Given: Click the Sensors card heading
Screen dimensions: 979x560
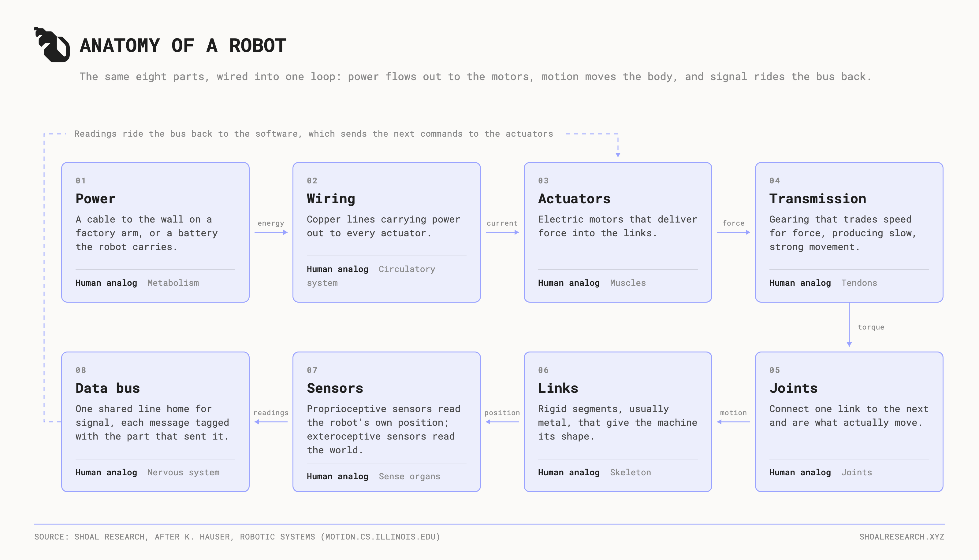Looking at the screenshot, I should point(335,388).
